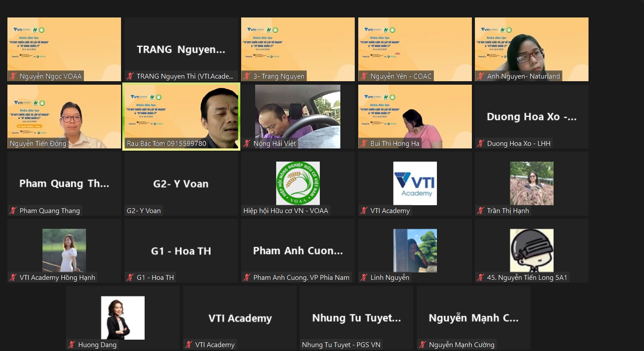Select the VTI Academy logo profile picture
Image resolution: width=644 pixels, height=351 pixels.
[x=415, y=183]
